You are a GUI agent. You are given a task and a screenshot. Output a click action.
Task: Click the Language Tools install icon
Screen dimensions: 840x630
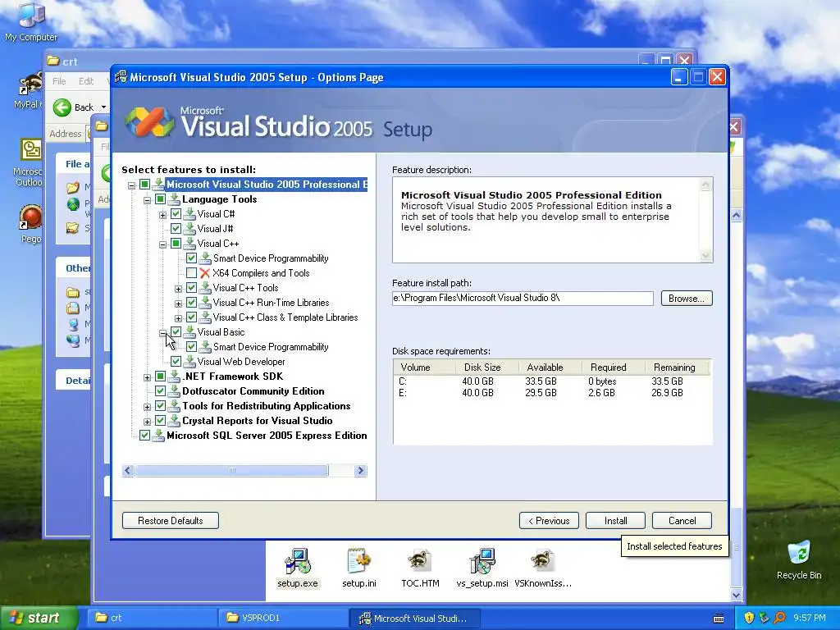pos(174,199)
